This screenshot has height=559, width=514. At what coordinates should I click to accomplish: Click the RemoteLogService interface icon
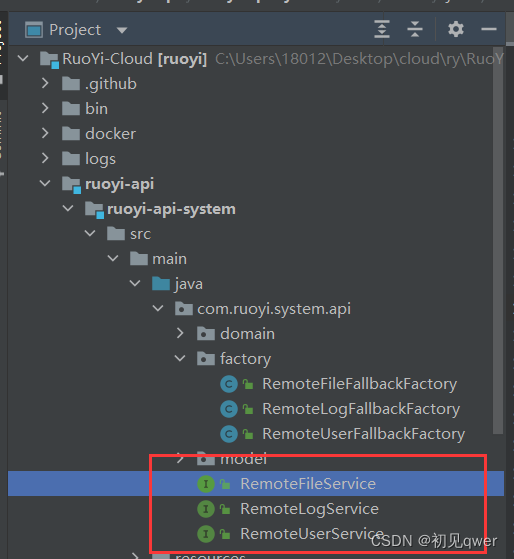tap(206, 509)
